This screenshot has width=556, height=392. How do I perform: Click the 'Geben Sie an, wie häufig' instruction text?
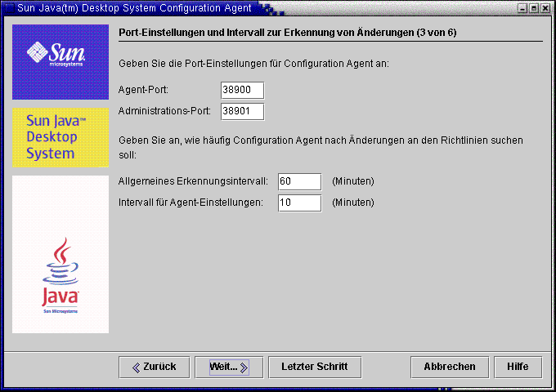[321, 148]
